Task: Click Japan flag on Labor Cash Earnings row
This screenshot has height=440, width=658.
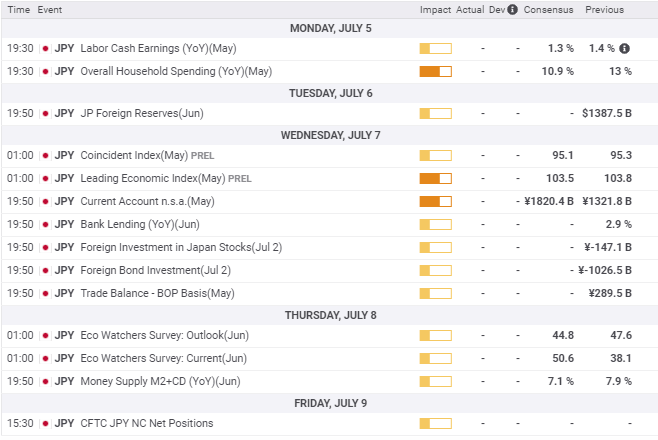Action: pos(45,48)
